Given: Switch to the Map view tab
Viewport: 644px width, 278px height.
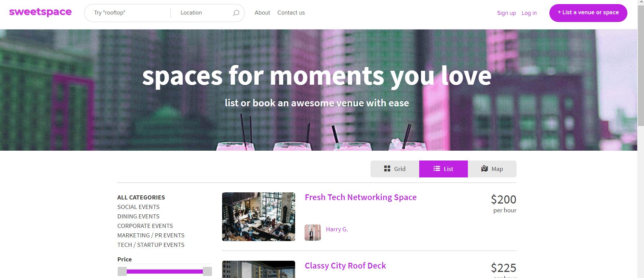Looking at the screenshot, I should click(x=492, y=169).
